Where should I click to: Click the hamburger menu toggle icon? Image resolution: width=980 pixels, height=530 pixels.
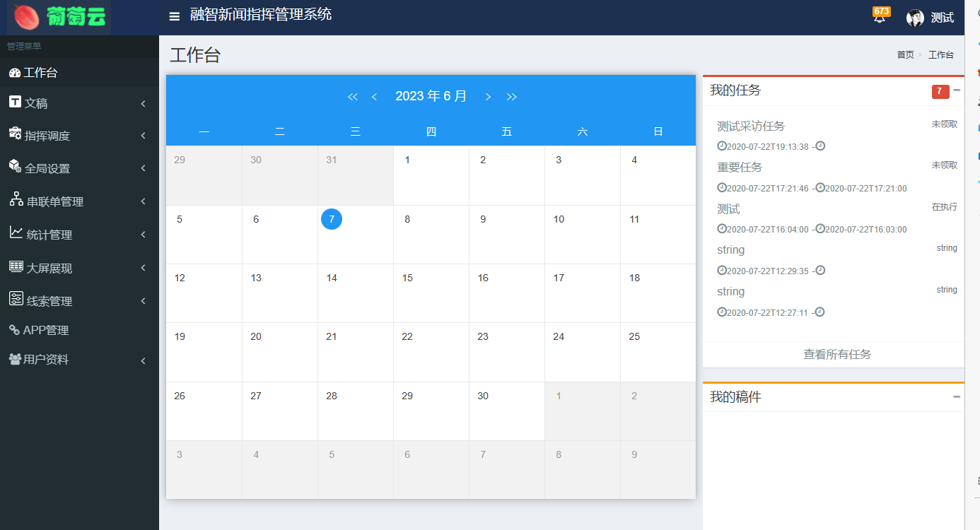point(174,17)
